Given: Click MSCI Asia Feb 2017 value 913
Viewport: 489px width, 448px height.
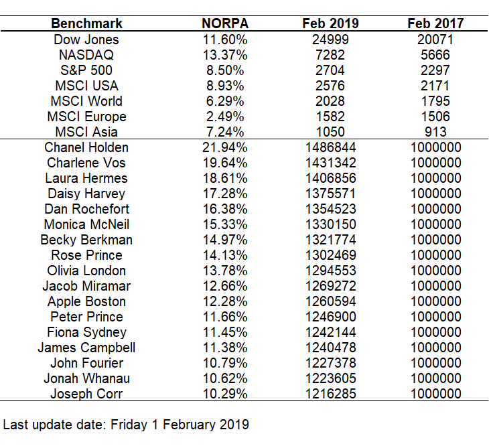Looking at the screenshot, I should click(x=435, y=132).
